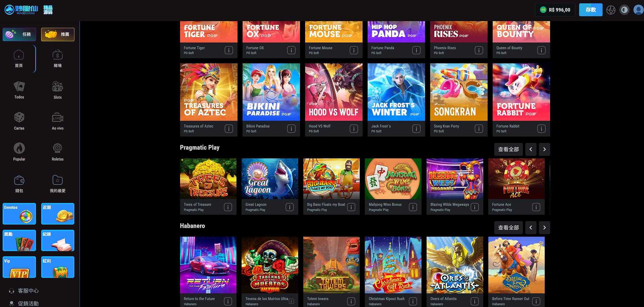This screenshot has height=307, width=644.
Task: Open the 客服中心 support link
Action: [28, 291]
